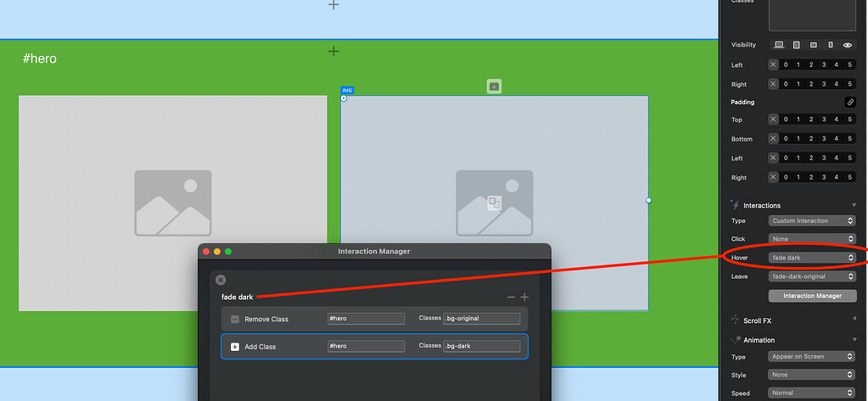This screenshot has height=401, width=868.
Task: Click the Scroll FX section icon
Action: click(735, 320)
